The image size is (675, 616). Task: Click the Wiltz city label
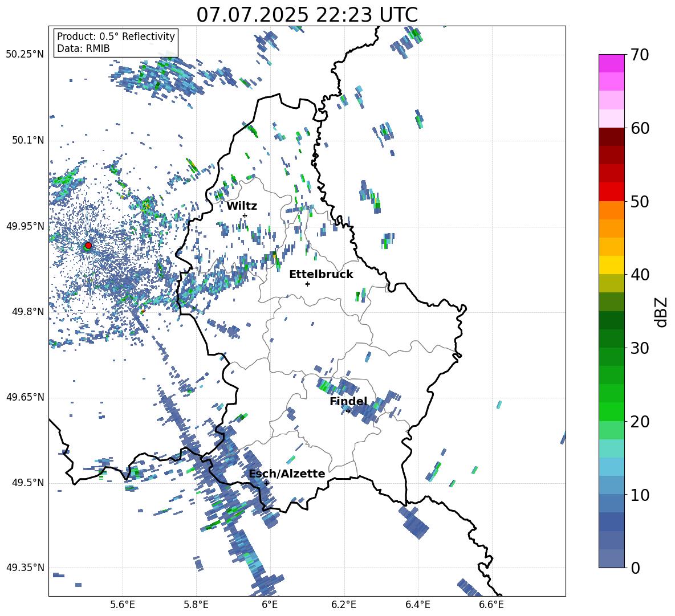click(x=242, y=206)
